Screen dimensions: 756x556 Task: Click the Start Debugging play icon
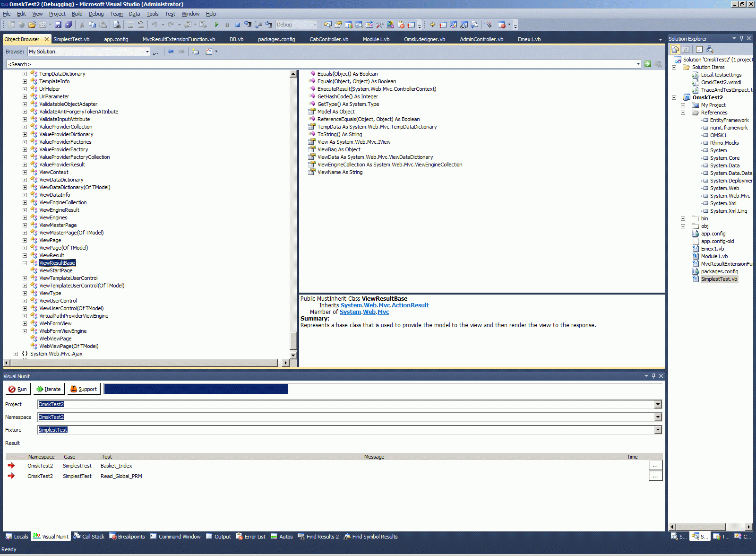[217, 25]
